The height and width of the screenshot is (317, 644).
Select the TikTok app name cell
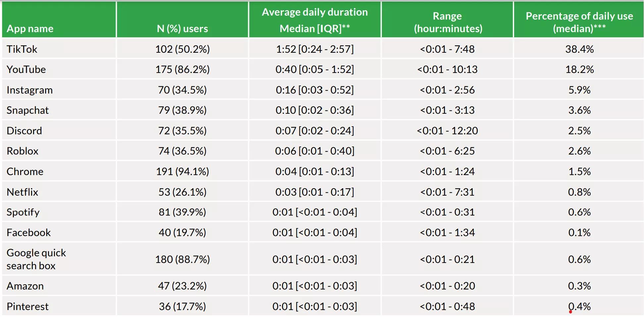click(x=22, y=49)
